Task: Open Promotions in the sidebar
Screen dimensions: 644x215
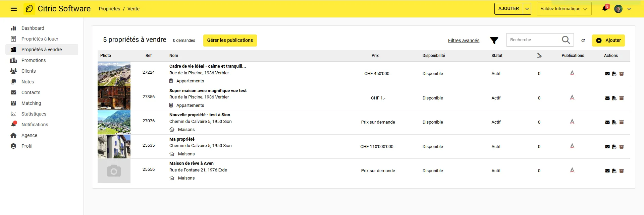Action: pos(42,60)
